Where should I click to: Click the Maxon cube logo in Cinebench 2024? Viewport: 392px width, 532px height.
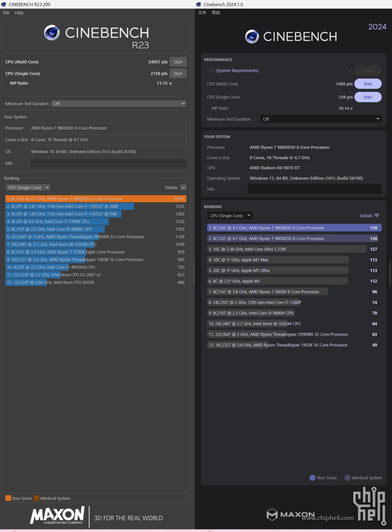point(272,514)
